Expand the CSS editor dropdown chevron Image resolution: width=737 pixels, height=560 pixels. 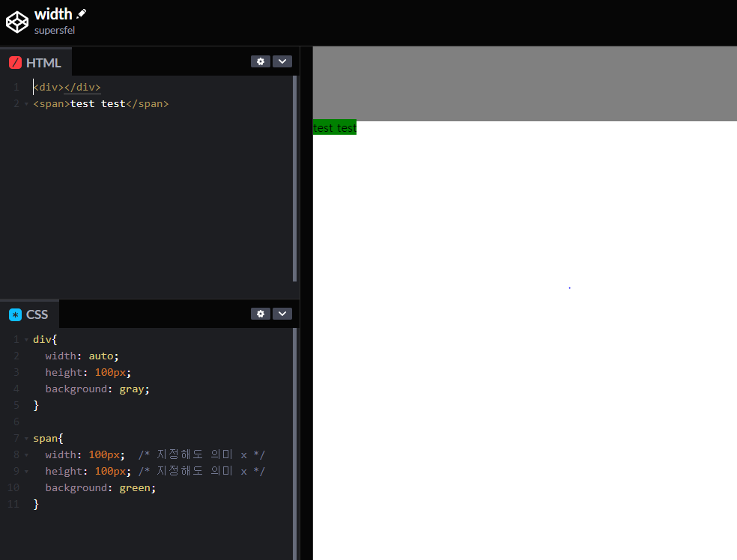282,314
